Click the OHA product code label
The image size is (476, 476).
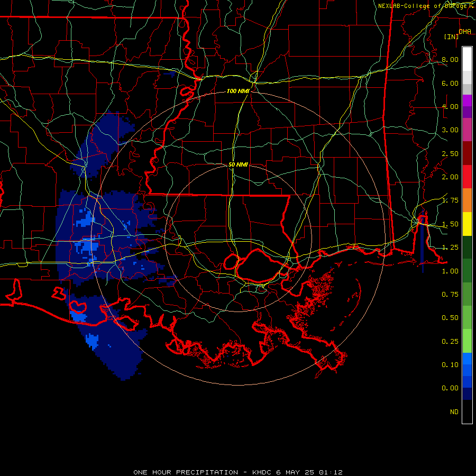465,32
